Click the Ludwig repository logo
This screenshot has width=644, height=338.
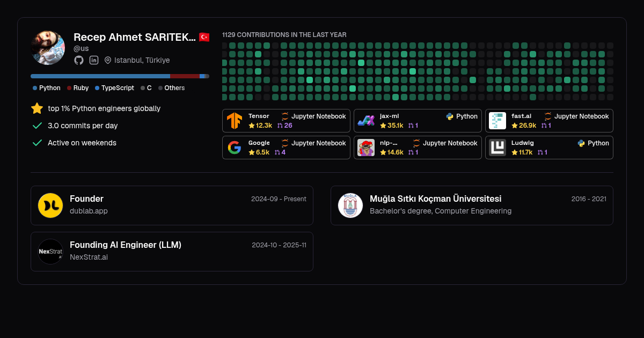pos(497,148)
